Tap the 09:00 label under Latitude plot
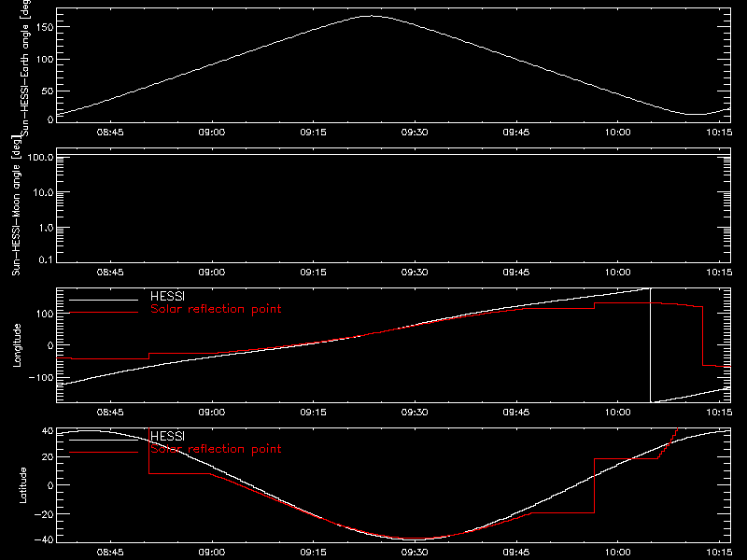The height and width of the screenshot is (560, 747). pos(212,553)
